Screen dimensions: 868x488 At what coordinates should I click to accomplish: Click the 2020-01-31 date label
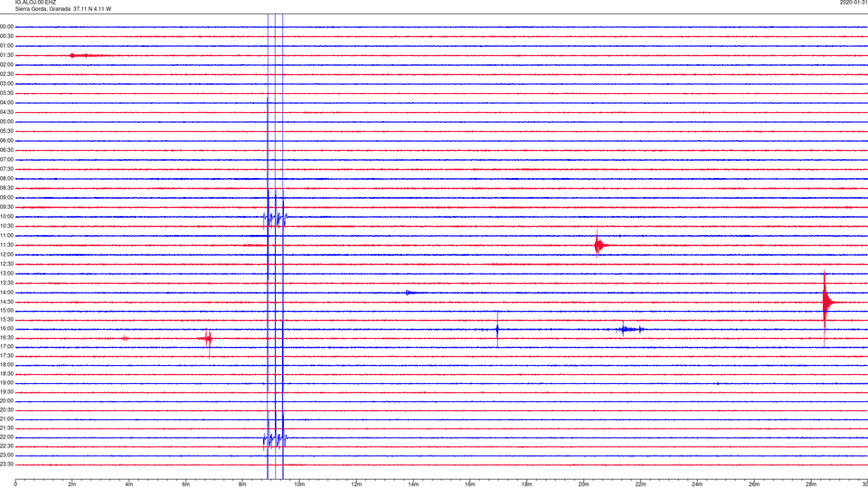point(854,3)
